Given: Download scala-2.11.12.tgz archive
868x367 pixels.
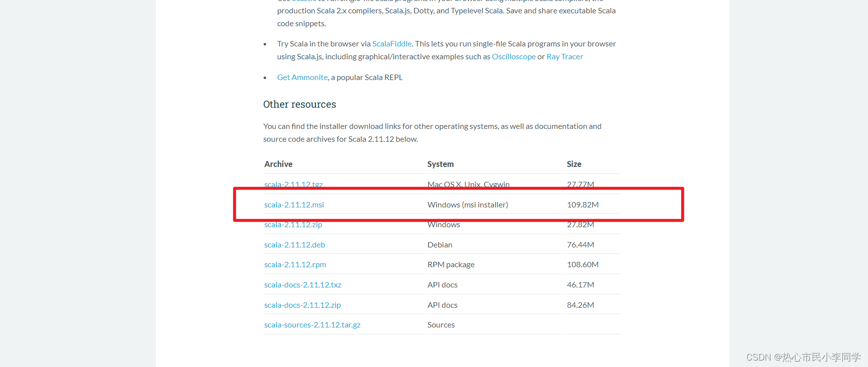Looking at the screenshot, I should [x=293, y=184].
